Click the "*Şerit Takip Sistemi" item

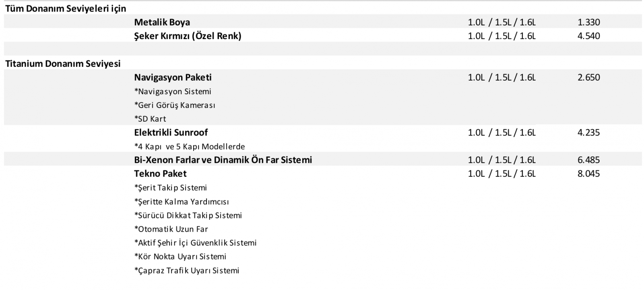[171, 188]
